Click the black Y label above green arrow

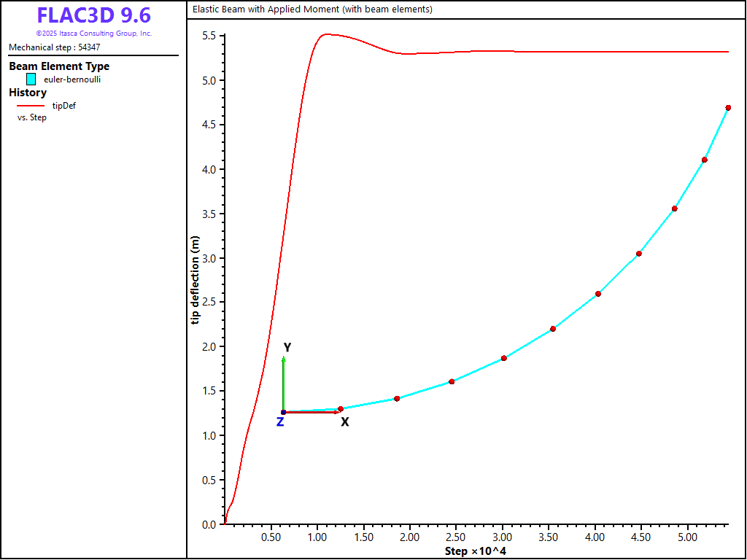(287, 348)
